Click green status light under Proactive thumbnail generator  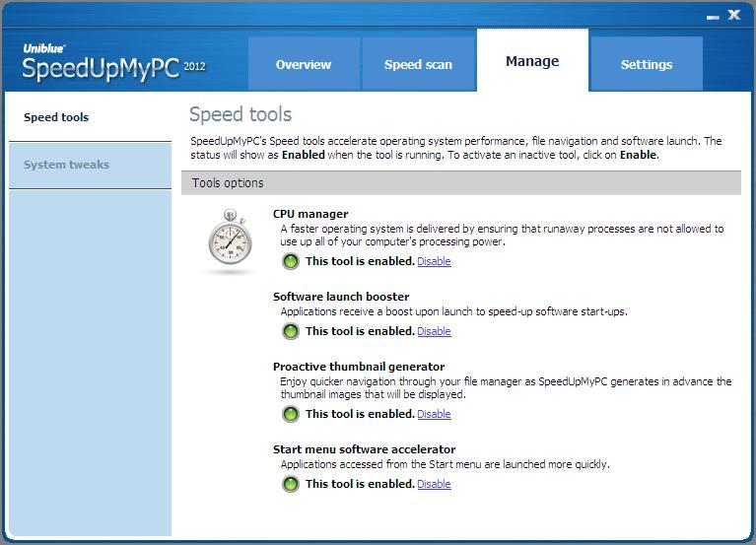pyautogui.click(x=290, y=414)
